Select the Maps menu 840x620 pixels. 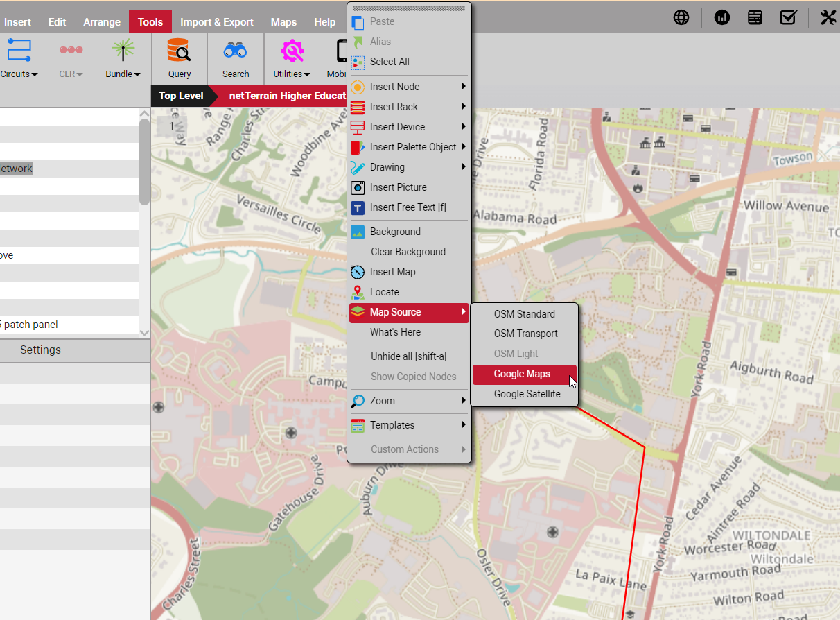coord(283,22)
